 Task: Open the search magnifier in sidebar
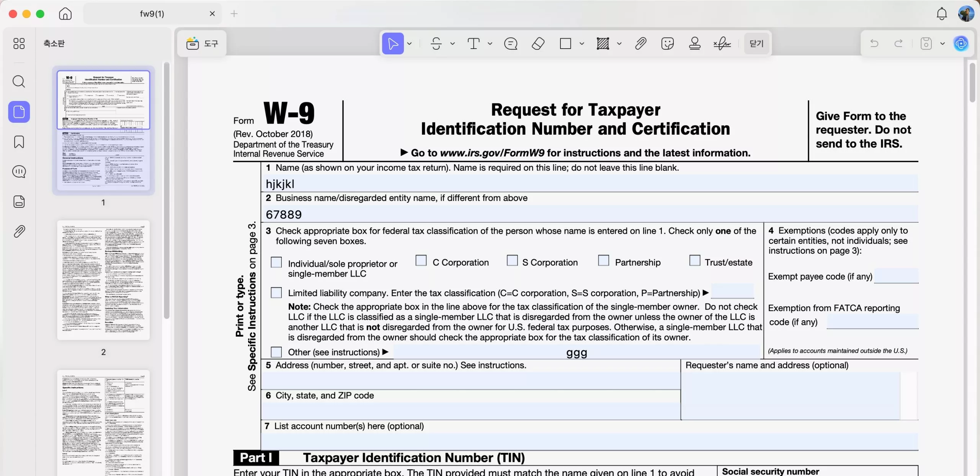pos(19,82)
